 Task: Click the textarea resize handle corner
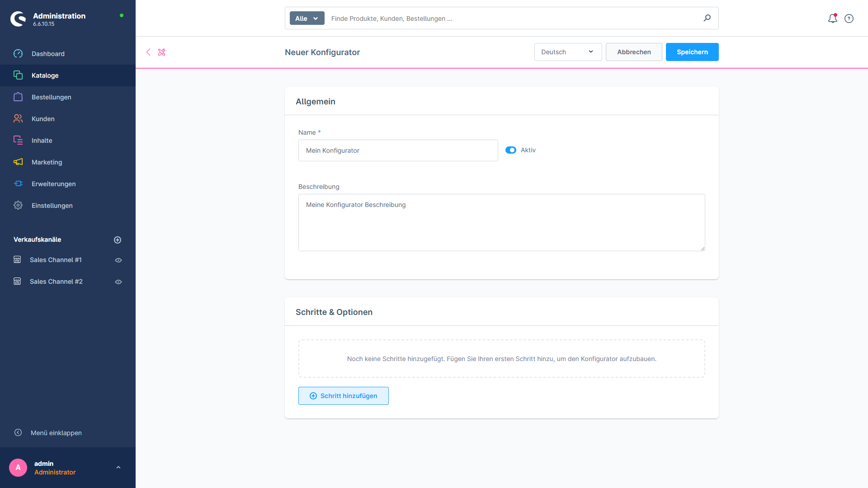[x=703, y=249]
